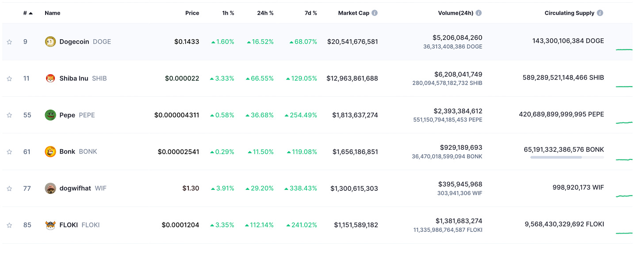This screenshot has width=644, height=253.
Task: Sort by Market Cap header
Action: pyautogui.click(x=354, y=13)
